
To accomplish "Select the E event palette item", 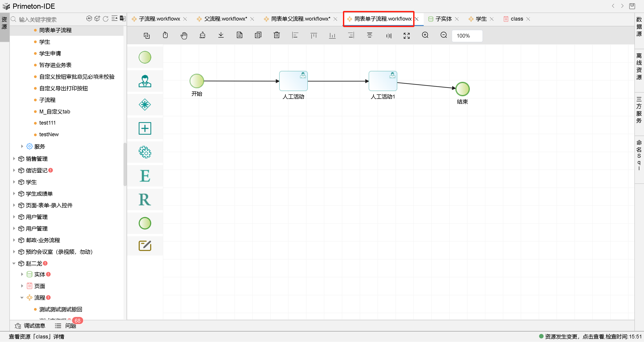I will click(145, 176).
